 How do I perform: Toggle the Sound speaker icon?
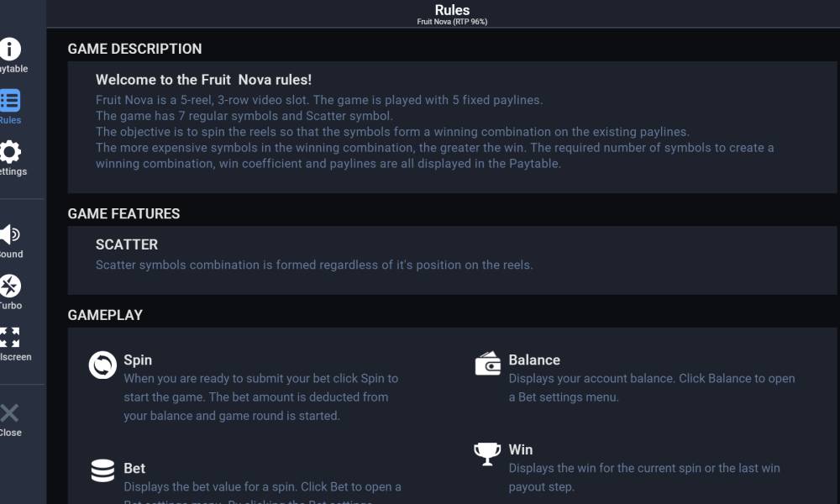(x=9, y=234)
